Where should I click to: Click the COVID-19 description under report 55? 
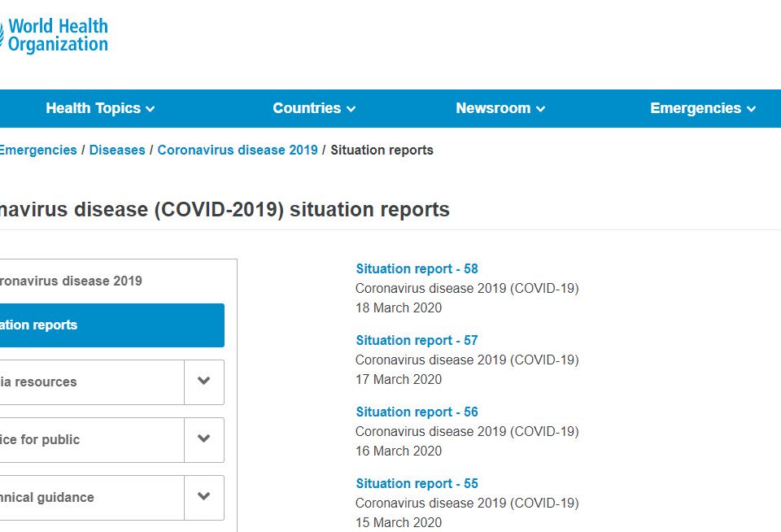point(467,503)
